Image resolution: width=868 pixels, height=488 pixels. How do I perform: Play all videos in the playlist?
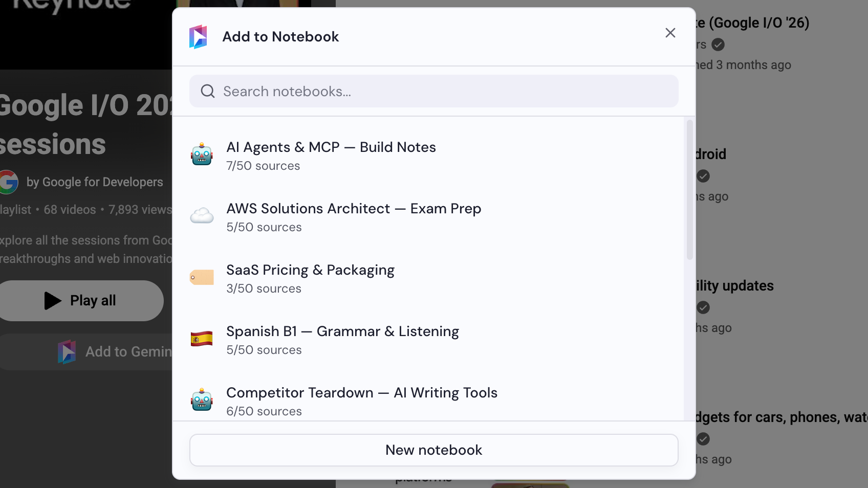point(81,301)
